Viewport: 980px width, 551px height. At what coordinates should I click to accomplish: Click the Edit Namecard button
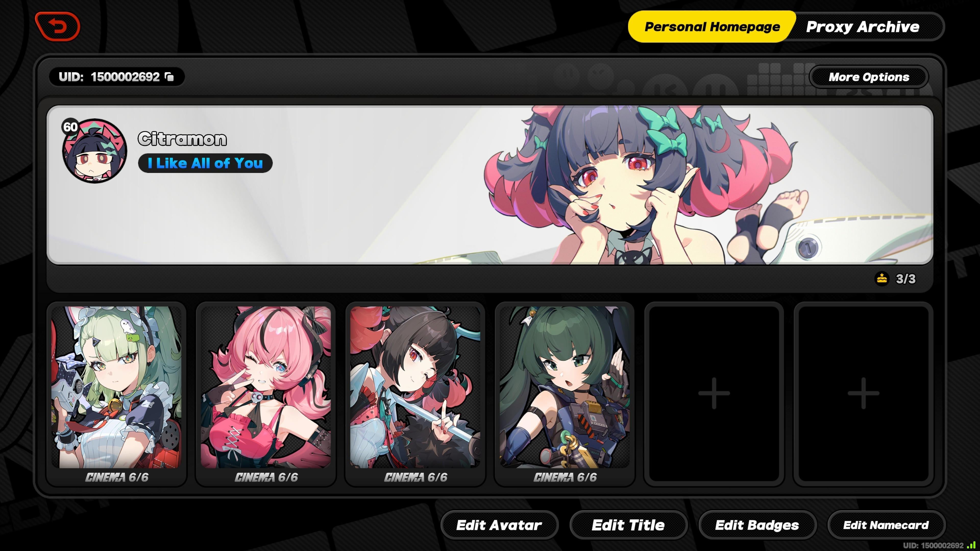tap(886, 525)
